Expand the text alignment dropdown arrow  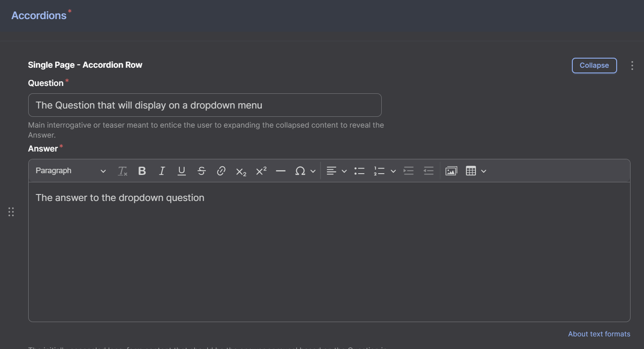[x=344, y=171]
